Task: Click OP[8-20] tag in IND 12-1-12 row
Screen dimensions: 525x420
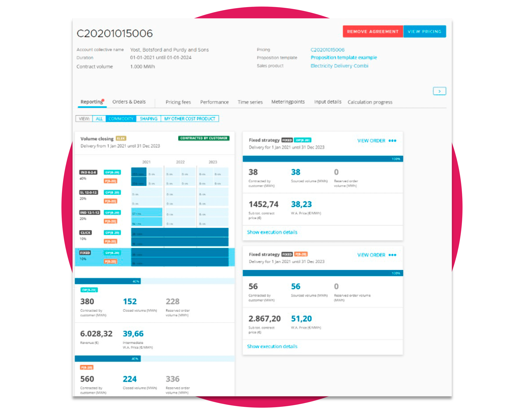Action: tap(112, 213)
